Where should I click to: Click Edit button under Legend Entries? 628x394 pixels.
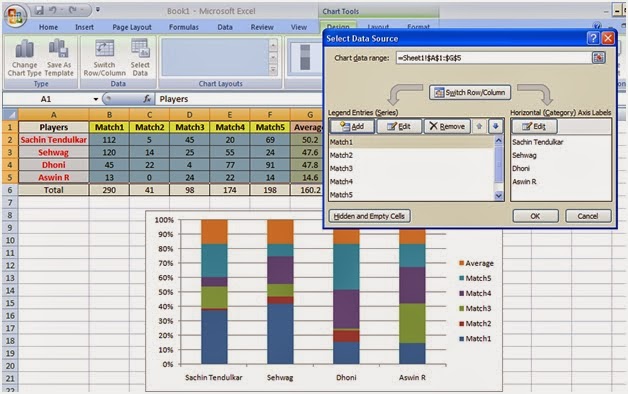click(399, 127)
